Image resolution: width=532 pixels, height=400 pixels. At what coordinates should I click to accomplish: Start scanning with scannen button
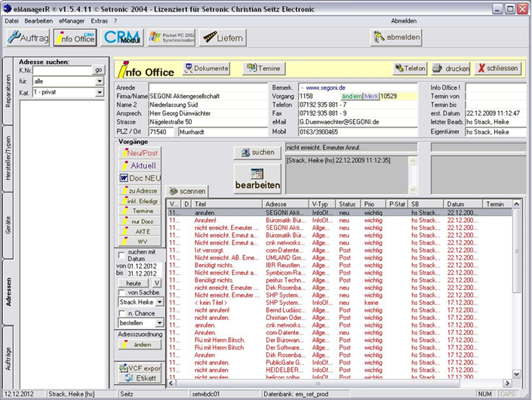(187, 192)
